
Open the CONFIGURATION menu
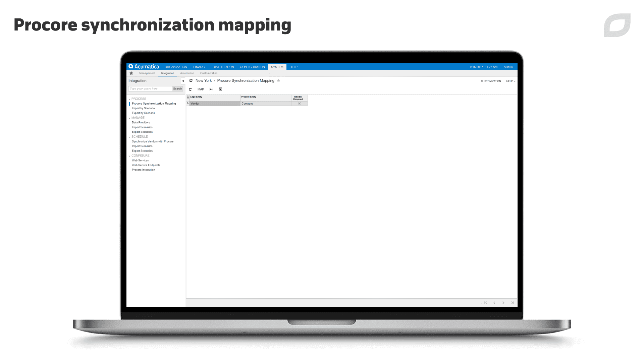tap(252, 67)
